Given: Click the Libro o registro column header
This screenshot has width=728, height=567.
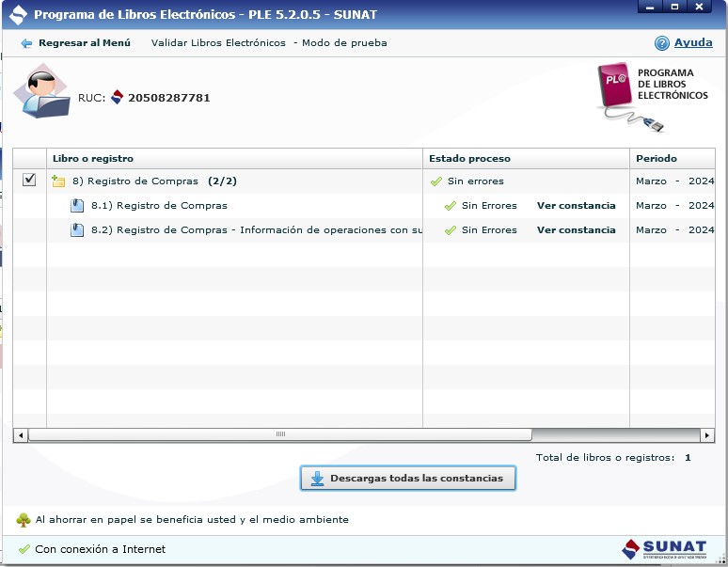Looking at the screenshot, I should click(x=93, y=158).
